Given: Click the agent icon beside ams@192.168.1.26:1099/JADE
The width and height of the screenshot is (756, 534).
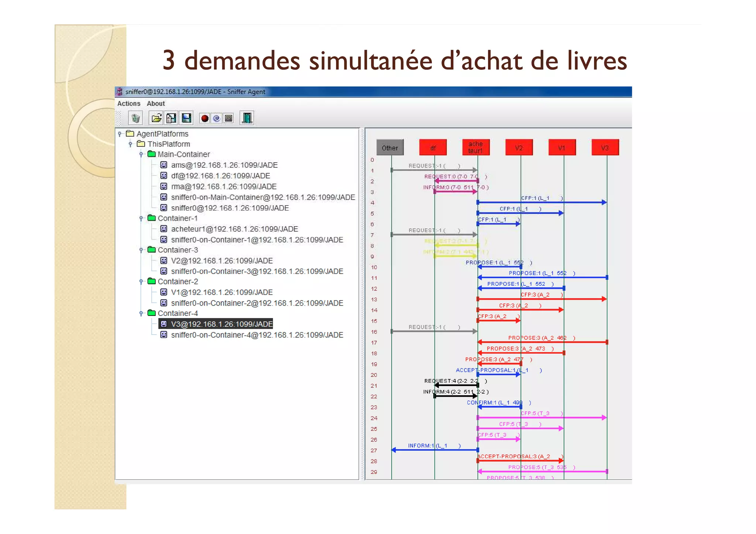Looking at the screenshot, I should (164, 165).
